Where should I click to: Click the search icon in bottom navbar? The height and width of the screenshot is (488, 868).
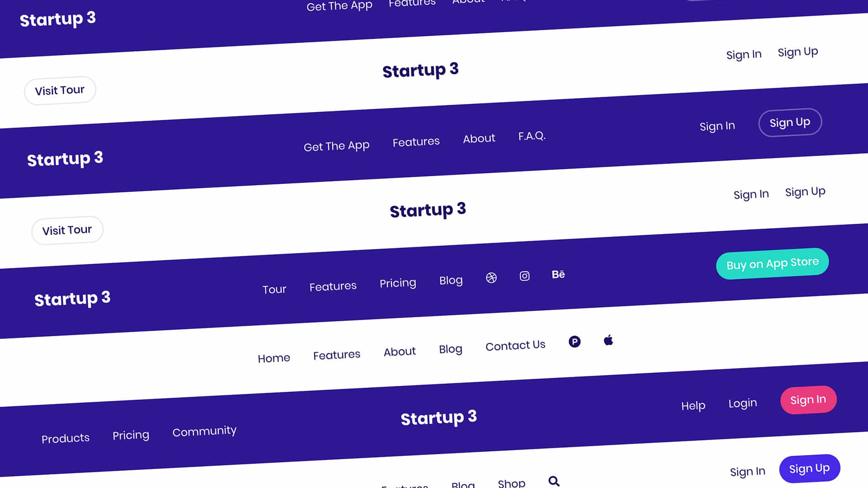coord(552,481)
